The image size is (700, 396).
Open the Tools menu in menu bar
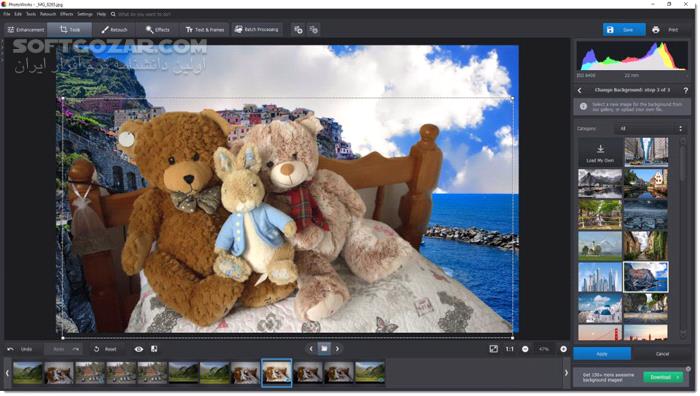point(31,14)
